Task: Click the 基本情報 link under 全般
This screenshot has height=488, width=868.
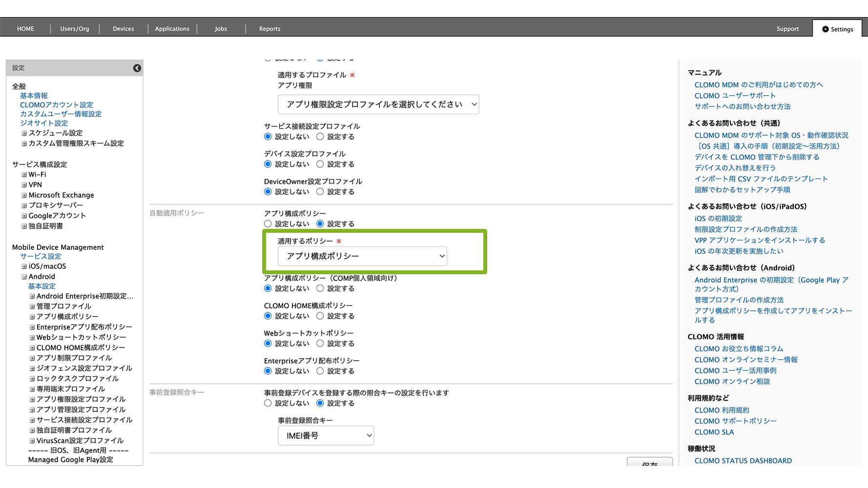Action: (x=34, y=96)
